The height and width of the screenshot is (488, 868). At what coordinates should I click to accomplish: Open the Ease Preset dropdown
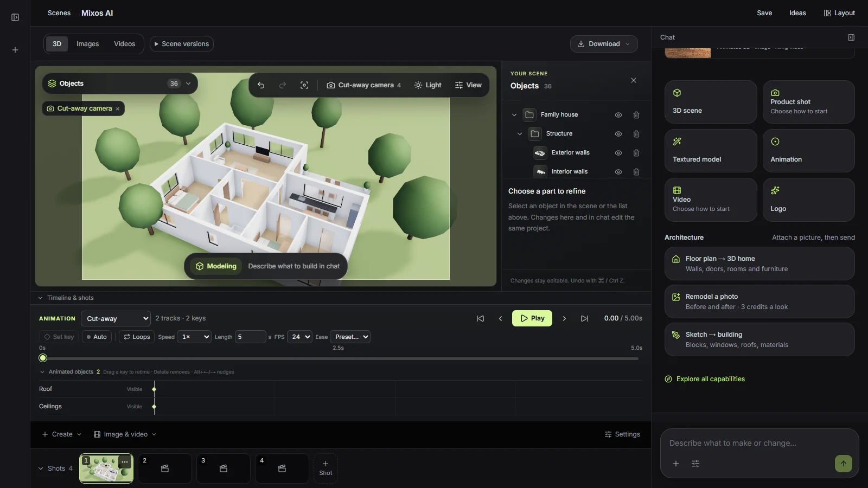350,337
